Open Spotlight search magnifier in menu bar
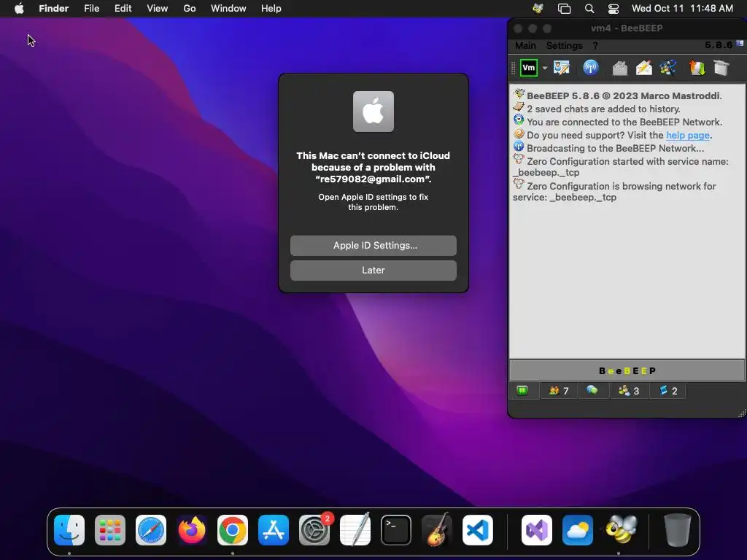This screenshot has width=747, height=560. pos(589,8)
